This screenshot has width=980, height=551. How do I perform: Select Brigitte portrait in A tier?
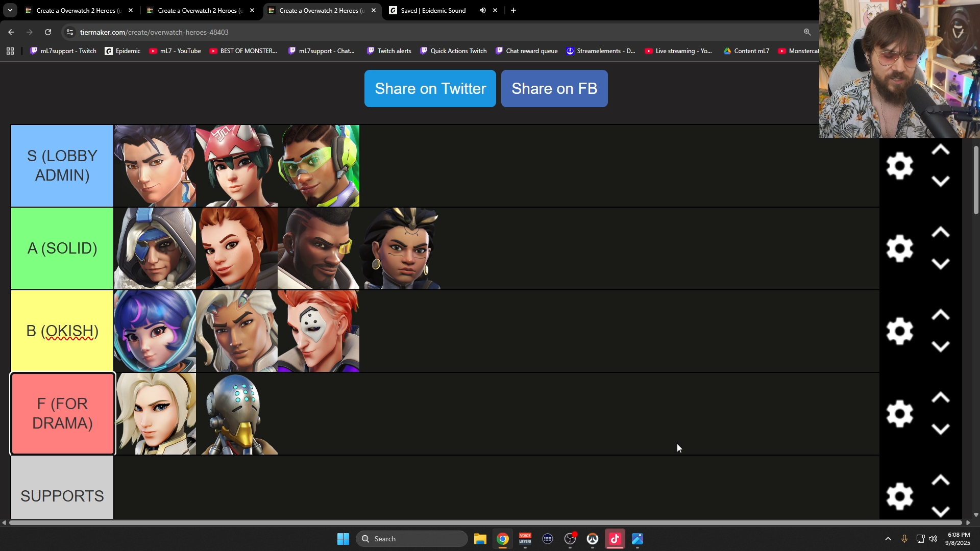237,248
